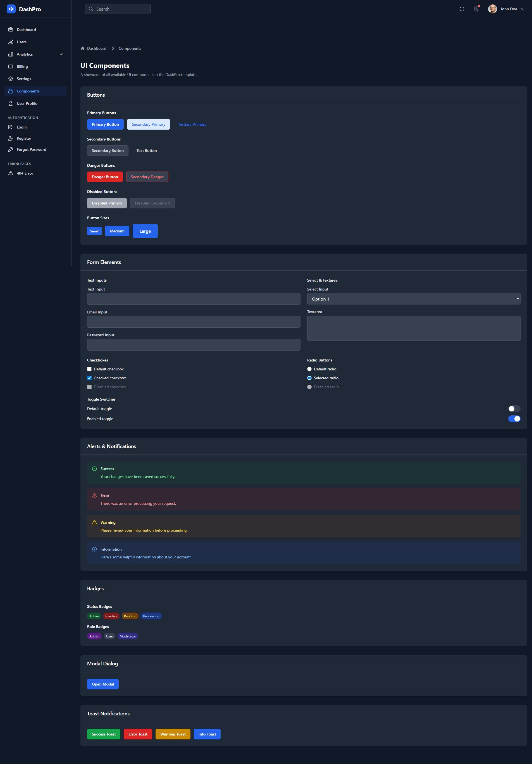
Task: Toggle the theme icon in header
Action: [x=462, y=9]
